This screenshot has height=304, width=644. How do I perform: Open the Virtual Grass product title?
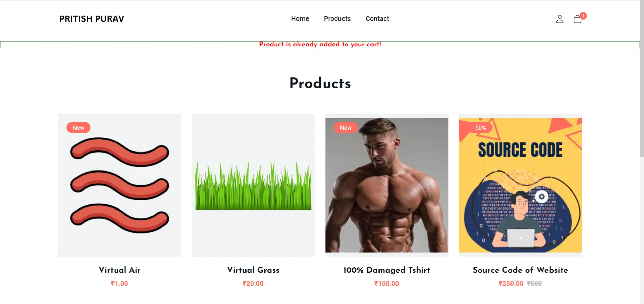253,270
